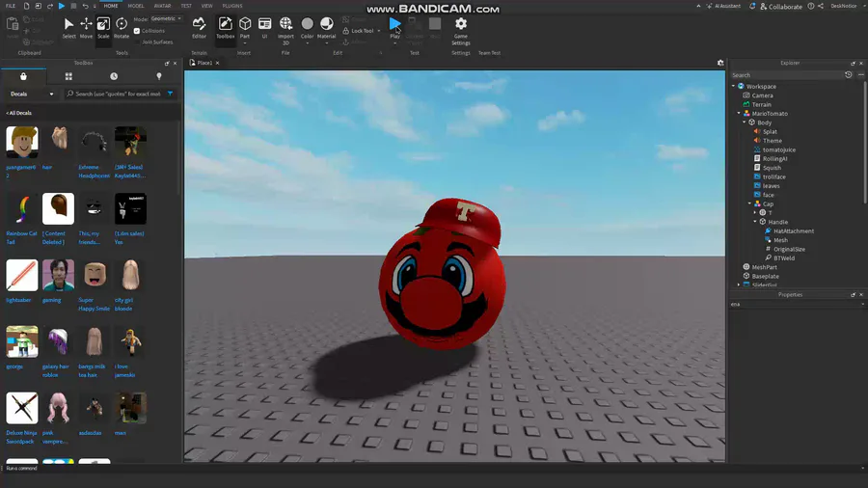Switch to the PLUGINS ribbon tab

pyautogui.click(x=232, y=6)
